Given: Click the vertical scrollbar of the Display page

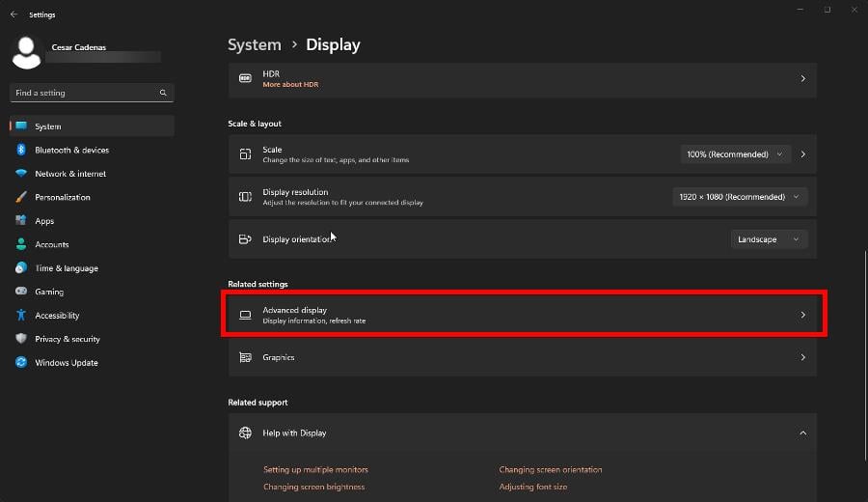Looking at the screenshot, I should point(865,355).
